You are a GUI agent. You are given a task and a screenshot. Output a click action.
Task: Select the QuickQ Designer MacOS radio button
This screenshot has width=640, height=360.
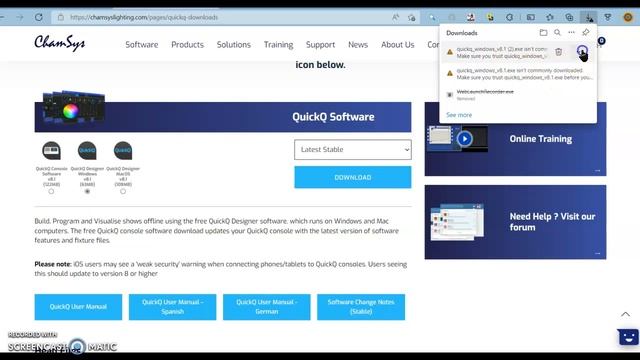pos(123,191)
